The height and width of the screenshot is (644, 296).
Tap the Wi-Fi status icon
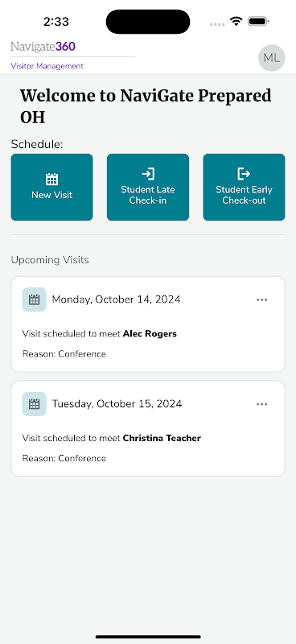pos(236,22)
